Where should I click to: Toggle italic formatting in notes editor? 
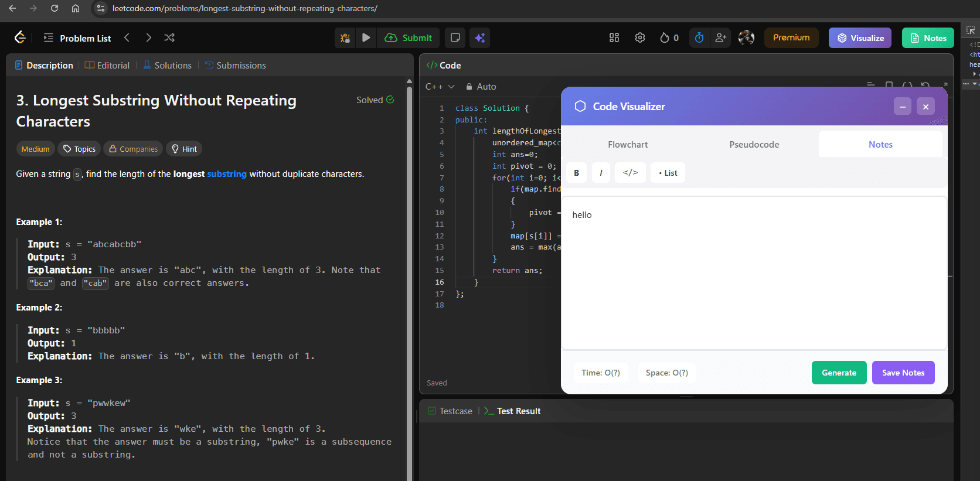[601, 173]
